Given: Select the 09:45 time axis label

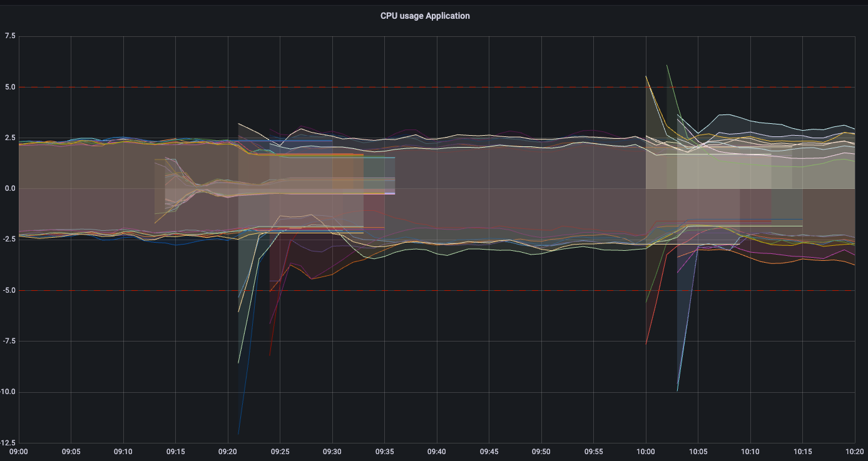Looking at the screenshot, I should click(489, 452).
